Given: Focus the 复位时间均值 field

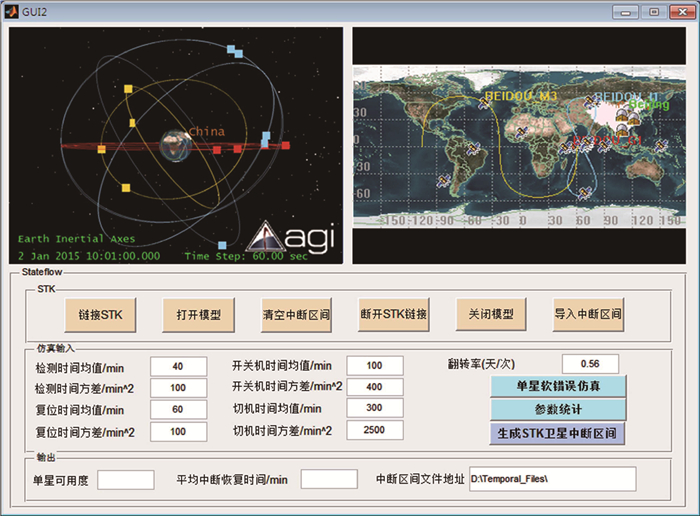Looking at the screenshot, I should coord(178,409).
